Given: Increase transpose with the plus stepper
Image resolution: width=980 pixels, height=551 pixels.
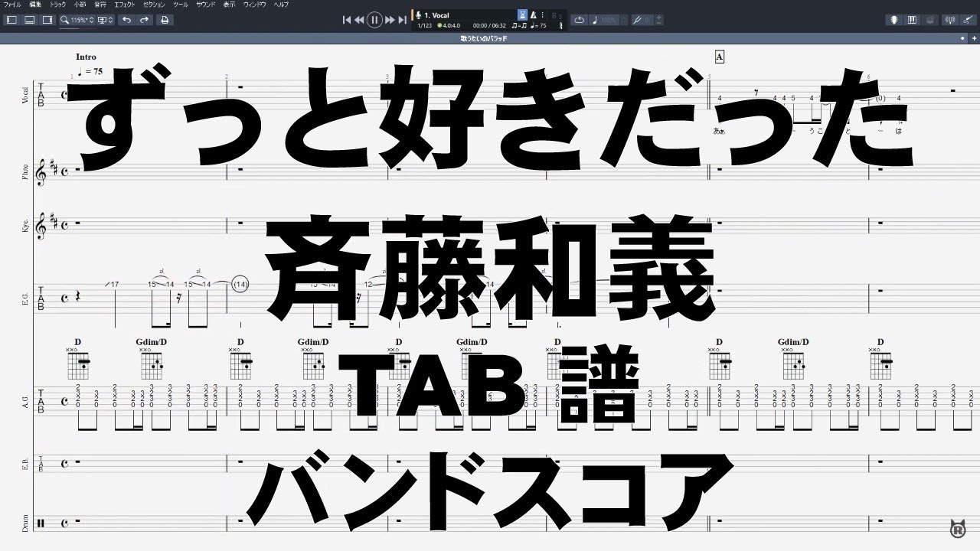Looking at the screenshot, I should pos(659,18).
